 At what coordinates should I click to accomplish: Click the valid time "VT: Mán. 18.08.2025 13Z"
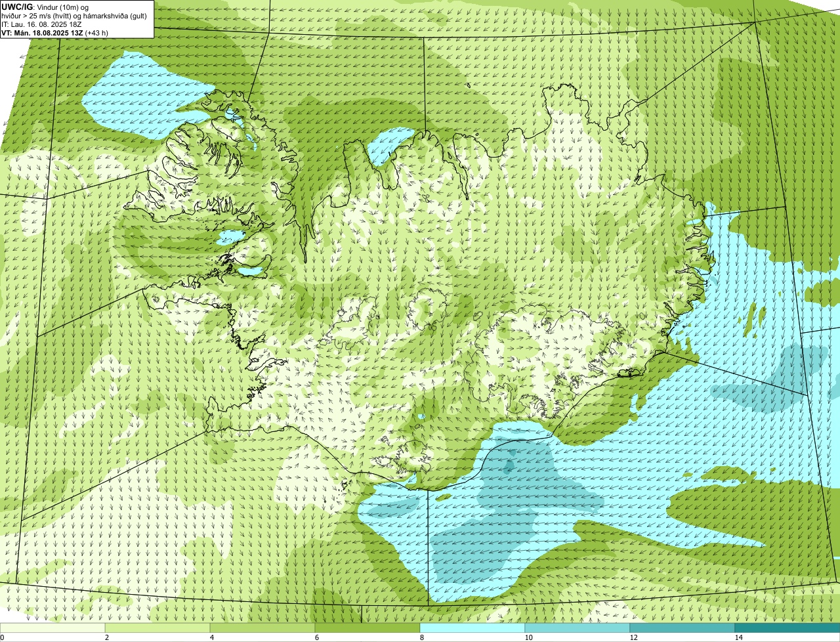click(43, 33)
